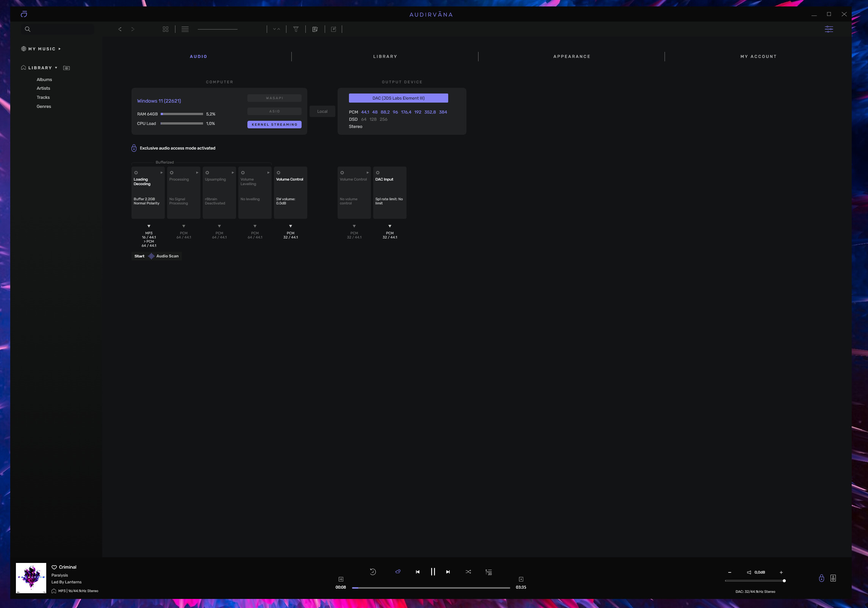
Task: Expand the arrow below the DAC Input stage
Action: [x=390, y=226]
